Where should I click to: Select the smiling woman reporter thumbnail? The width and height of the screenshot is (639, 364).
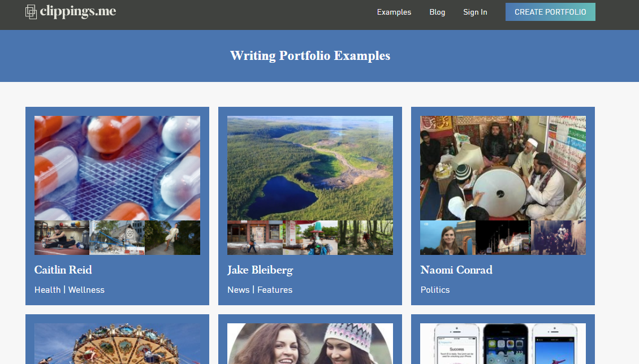447,238
